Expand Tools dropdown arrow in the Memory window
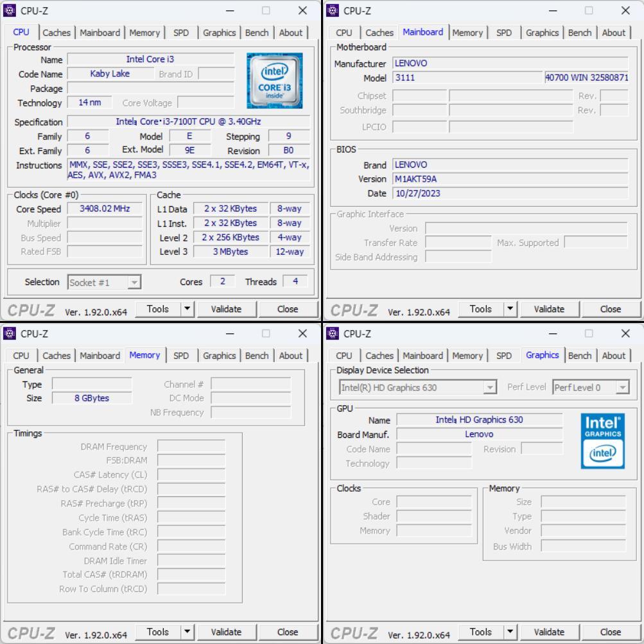 [187, 632]
